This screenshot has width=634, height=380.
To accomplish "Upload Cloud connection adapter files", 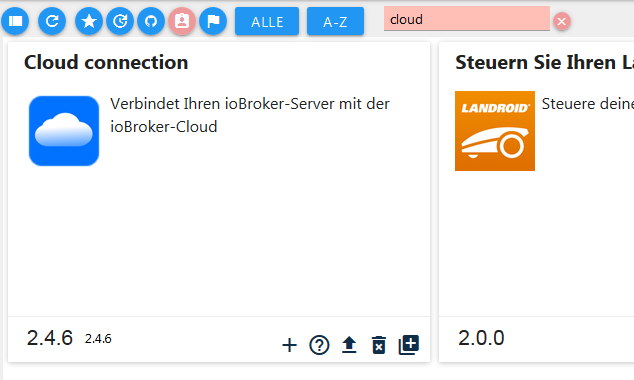I will point(349,345).
